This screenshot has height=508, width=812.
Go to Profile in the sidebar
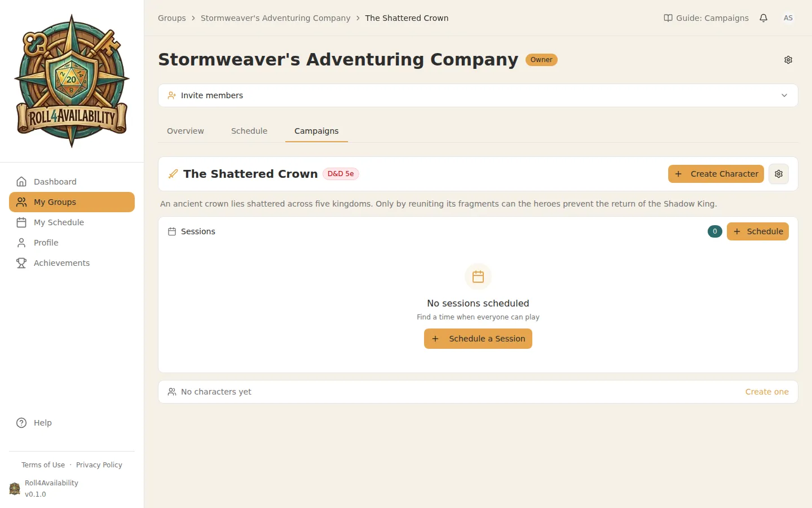pos(46,243)
